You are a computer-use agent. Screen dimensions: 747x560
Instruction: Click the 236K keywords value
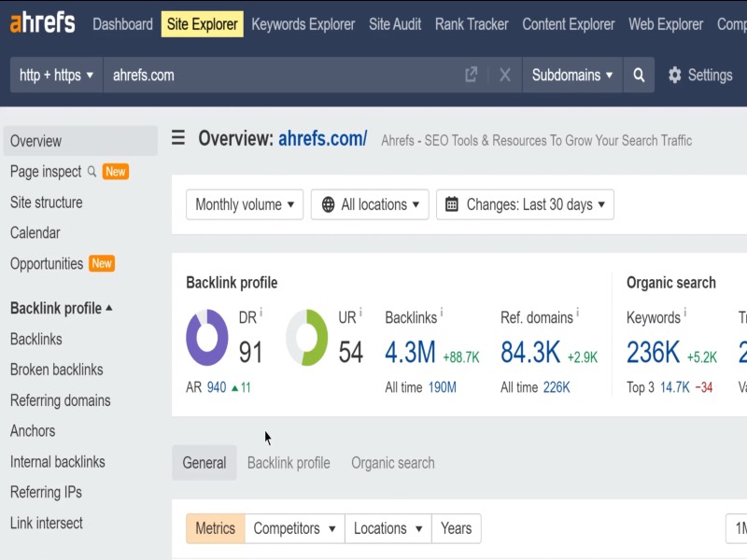click(x=653, y=353)
